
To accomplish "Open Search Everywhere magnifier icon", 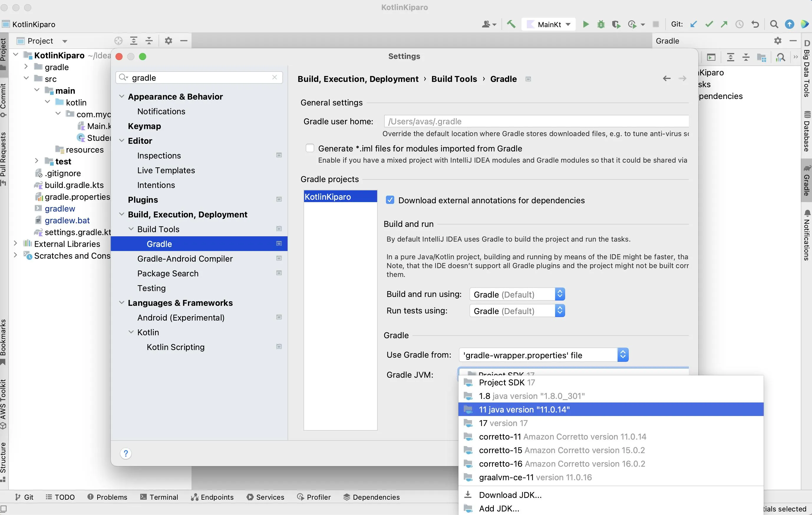I will click(x=774, y=24).
